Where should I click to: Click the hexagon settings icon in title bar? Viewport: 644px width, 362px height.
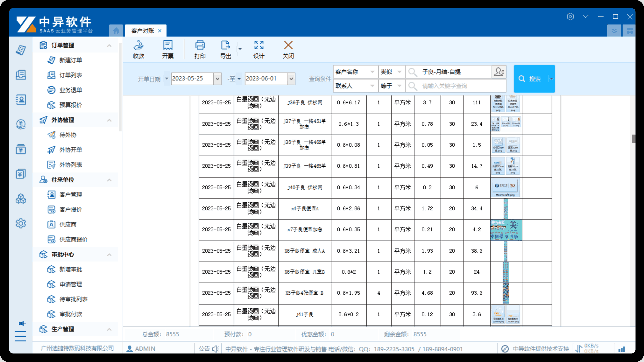(570, 16)
